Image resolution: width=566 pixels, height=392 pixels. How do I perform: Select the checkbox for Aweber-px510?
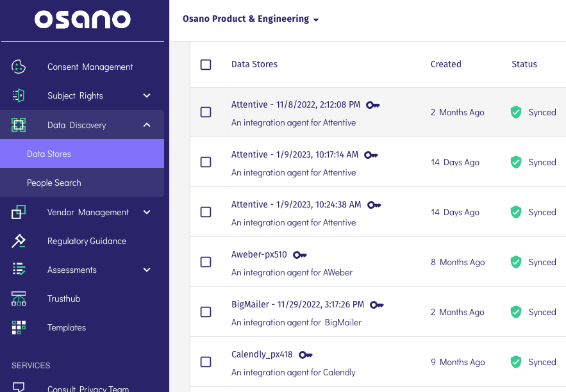(206, 262)
